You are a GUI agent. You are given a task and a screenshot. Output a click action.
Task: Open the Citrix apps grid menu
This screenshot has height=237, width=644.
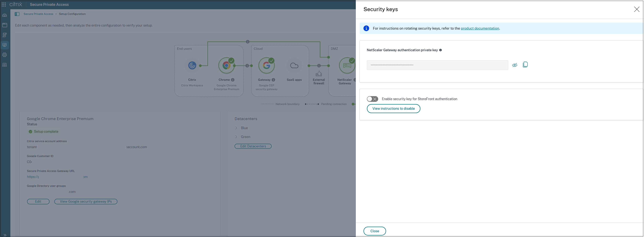[4, 5]
